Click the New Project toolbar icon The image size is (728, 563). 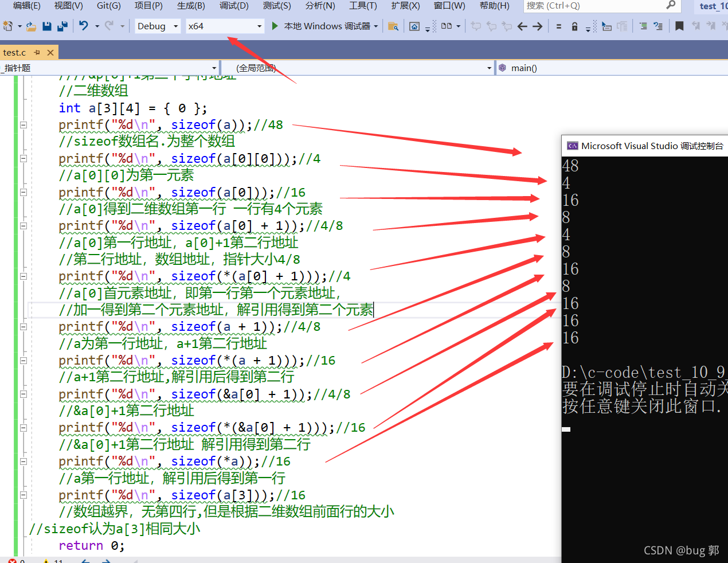click(x=8, y=26)
